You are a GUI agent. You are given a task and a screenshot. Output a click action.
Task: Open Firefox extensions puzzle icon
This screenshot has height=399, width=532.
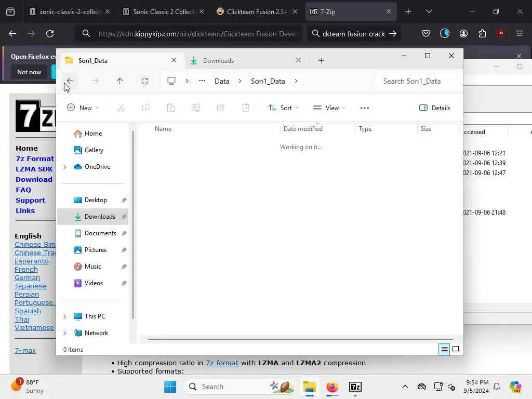[x=482, y=33]
